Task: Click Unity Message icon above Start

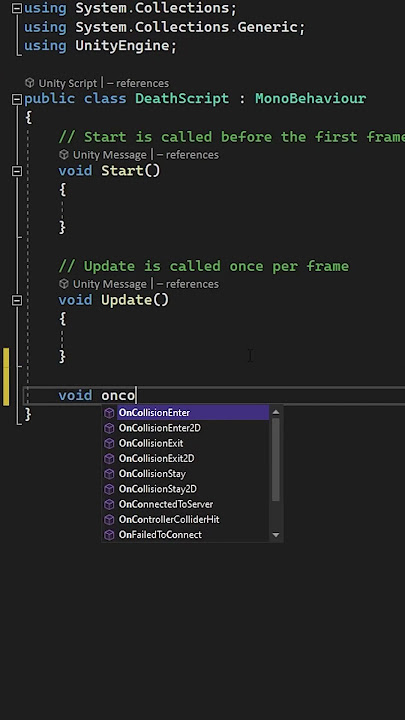Action: (x=64, y=154)
